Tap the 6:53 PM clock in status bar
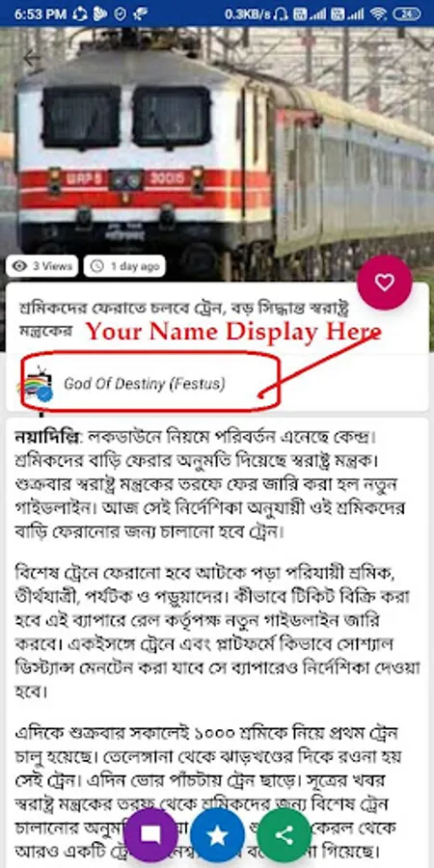The width and height of the screenshot is (434, 868). [x=41, y=14]
